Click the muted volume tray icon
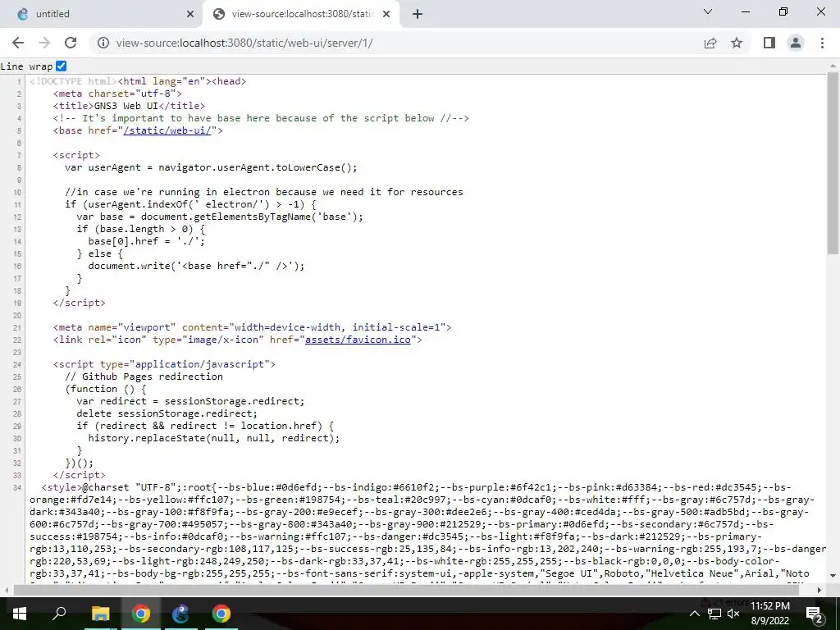Image resolution: width=840 pixels, height=630 pixels. [733, 614]
